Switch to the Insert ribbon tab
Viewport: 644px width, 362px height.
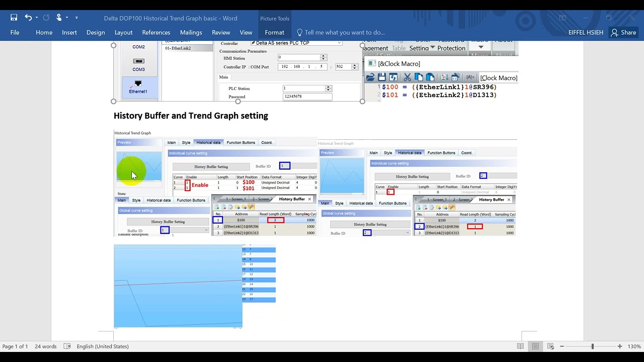click(x=69, y=32)
